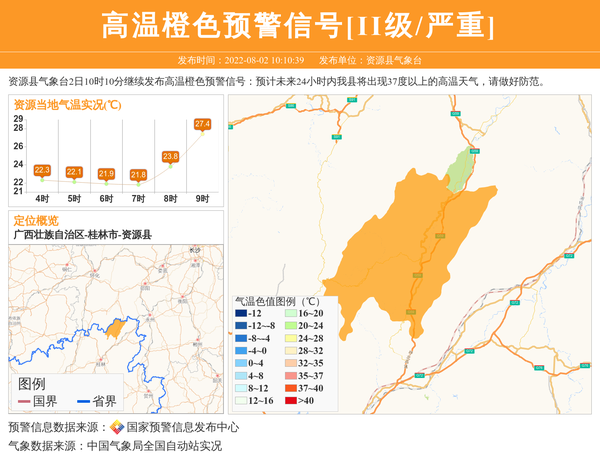Click the 23.8 temperature marker at 8时
This screenshot has width=600, height=471.
170,156
